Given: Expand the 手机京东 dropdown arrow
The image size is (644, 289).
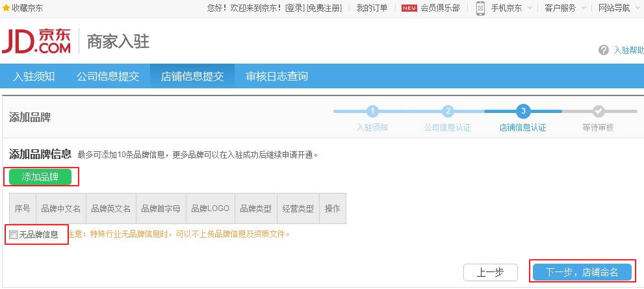Looking at the screenshot, I should pyautogui.click(x=530, y=8).
